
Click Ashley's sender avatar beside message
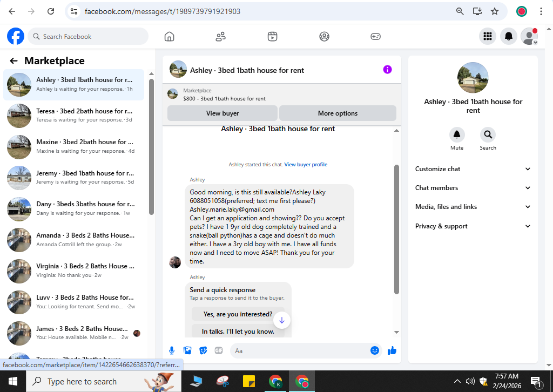pos(175,262)
